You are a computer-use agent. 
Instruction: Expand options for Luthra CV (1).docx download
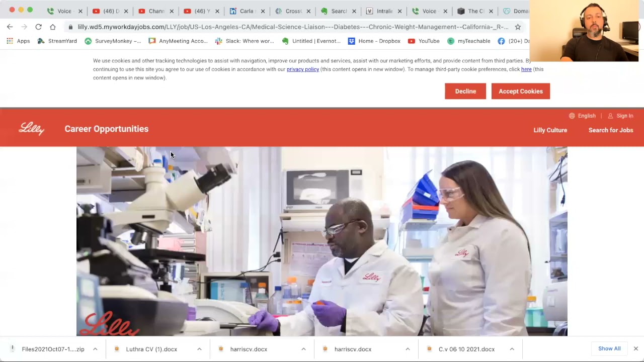(199, 349)
